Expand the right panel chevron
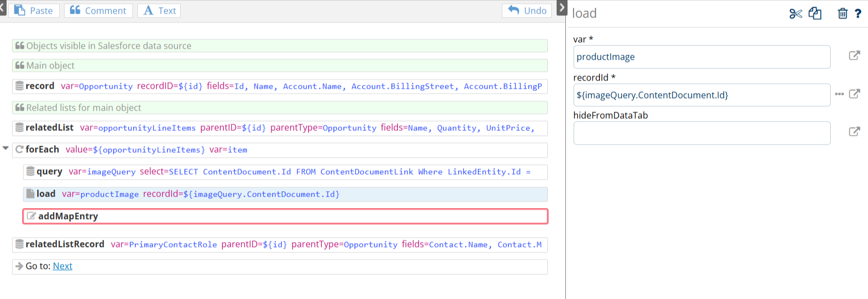The height and width of the screenshot is (299, 868). pos(562,8)
